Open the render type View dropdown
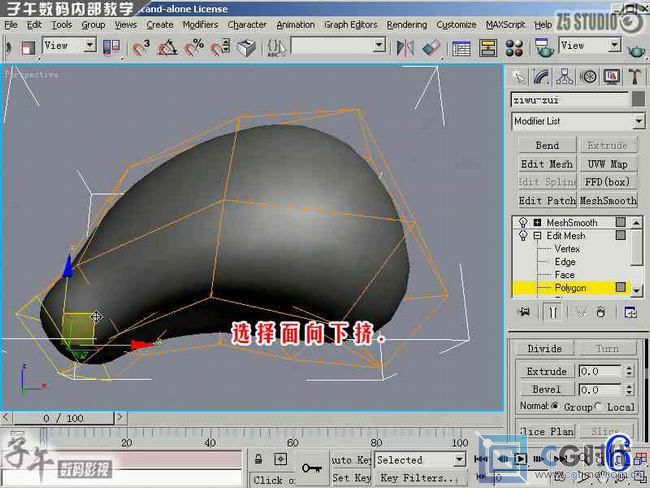This screenshot has height=488, width=650. click(614, 44)
